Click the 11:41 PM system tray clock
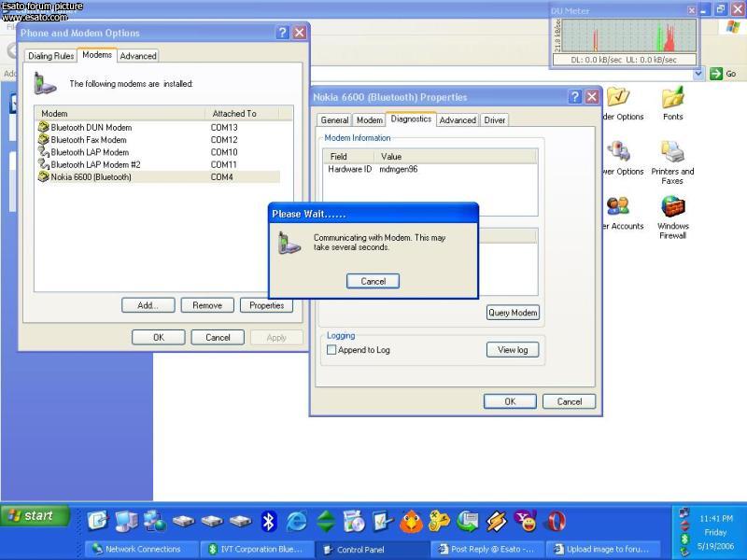Viewport: 747px width, 560px height. pos(716,519)
